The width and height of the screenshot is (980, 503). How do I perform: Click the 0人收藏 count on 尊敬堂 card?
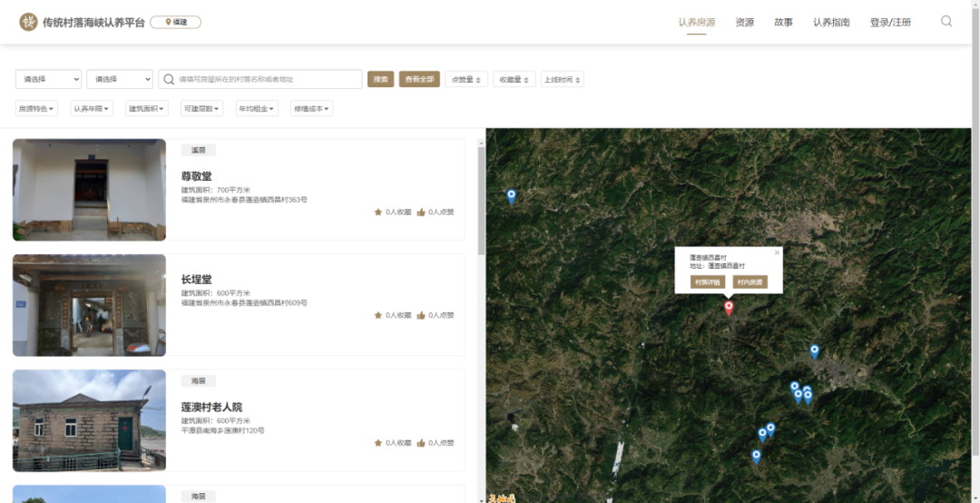(x=398, y=212)
